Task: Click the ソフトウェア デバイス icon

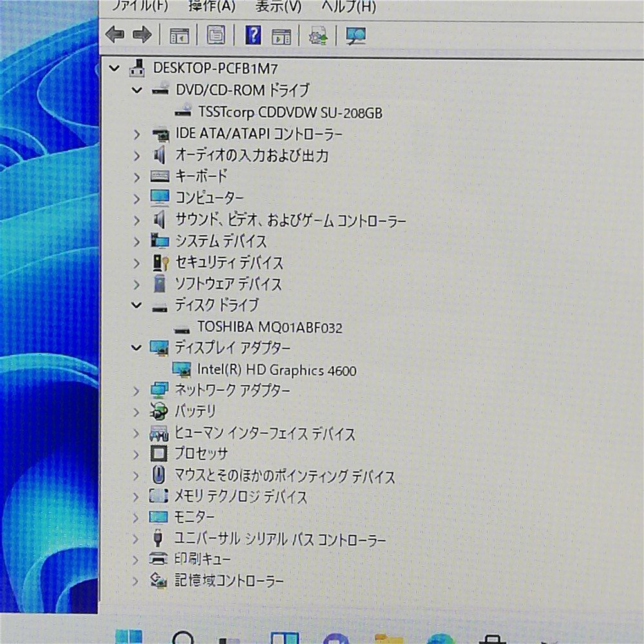Action: [x=159, y=284]
